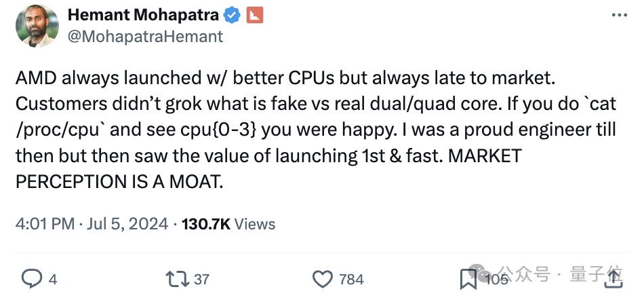
Task: Click the reply speech bubble icon
Action: (32, 278)
